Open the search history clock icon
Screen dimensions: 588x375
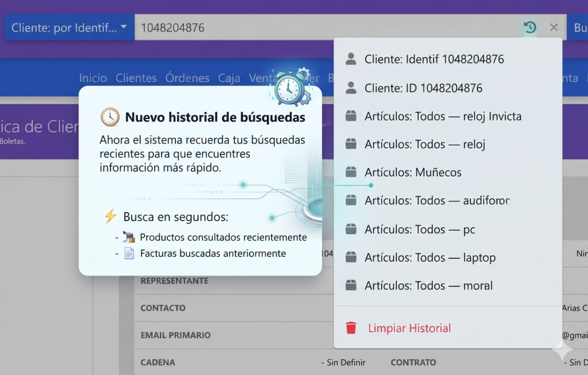click(530, 28)
